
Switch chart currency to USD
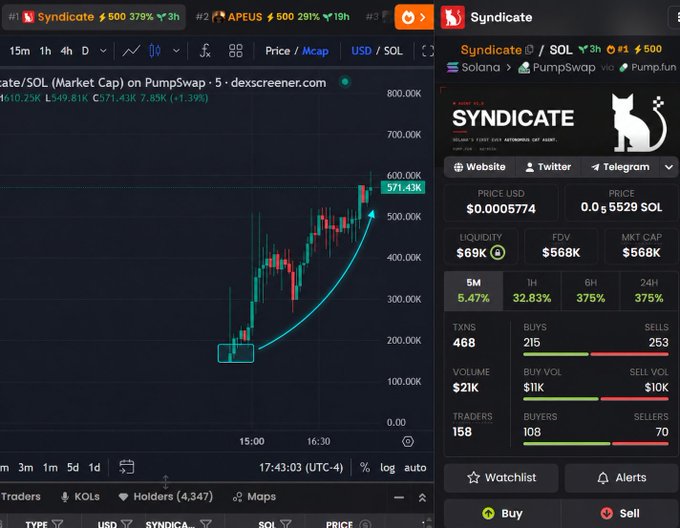(x=361, y=51)
